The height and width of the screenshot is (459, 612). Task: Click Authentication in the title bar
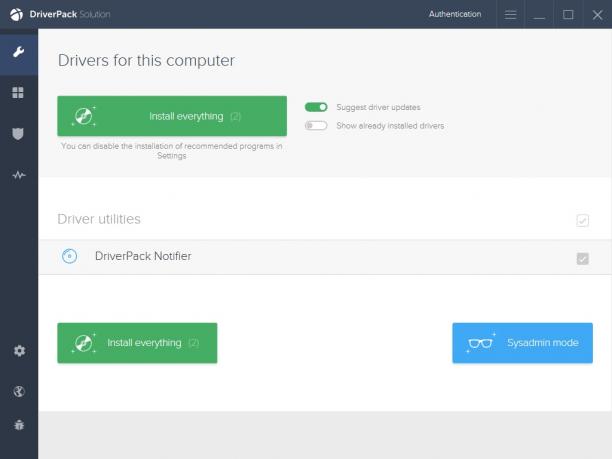(x=455, y=14)
